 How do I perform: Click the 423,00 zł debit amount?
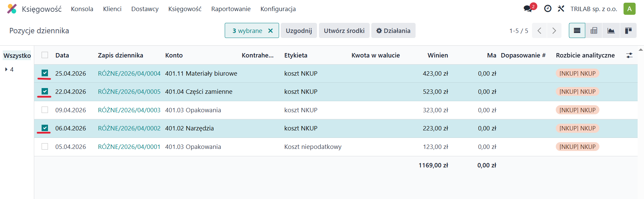[435, 73]
